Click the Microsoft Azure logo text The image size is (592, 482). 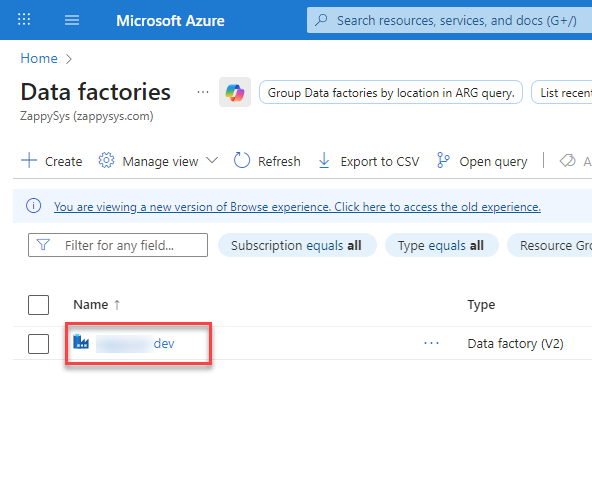click(x=170, y=21)
